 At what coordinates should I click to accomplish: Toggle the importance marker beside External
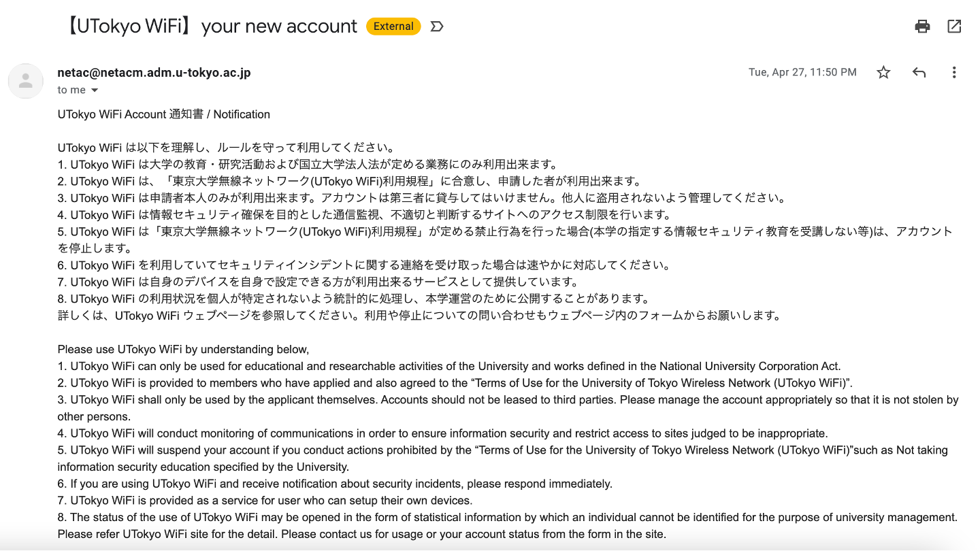pyautogui.click(x=438, y=27)
